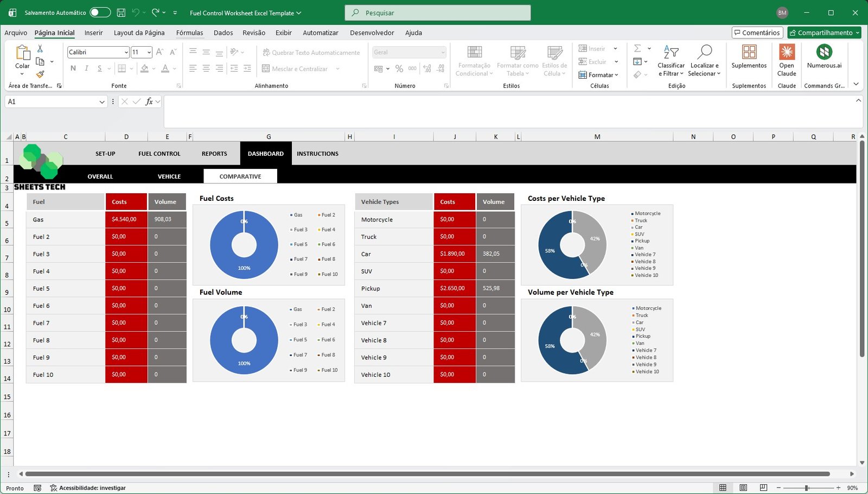Open the Calibri font name dropdown
The height and width of the screenshot is (494, 868).
pos(126,53)
